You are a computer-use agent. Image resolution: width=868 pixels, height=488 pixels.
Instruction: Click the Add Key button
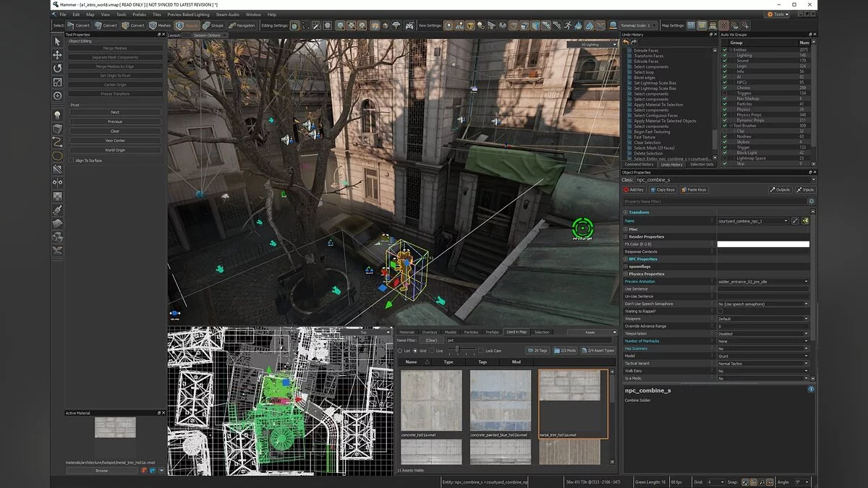click(x=636, y=189)
